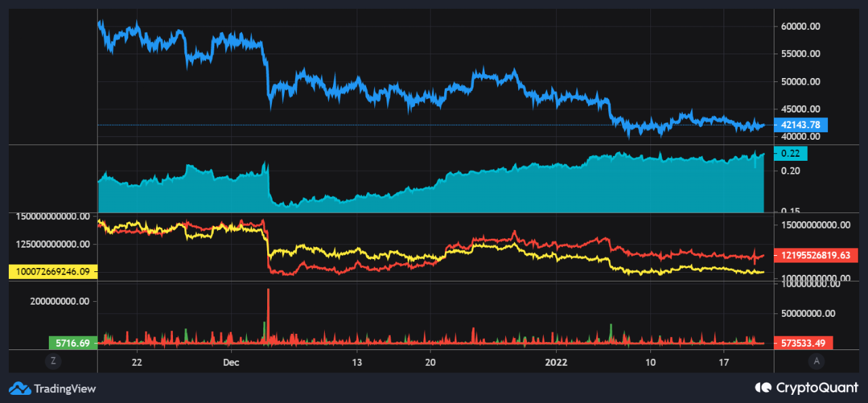The image size is (868, 403).
Task: Toggle auto-scaling on the right price axis
Action: 817,361
